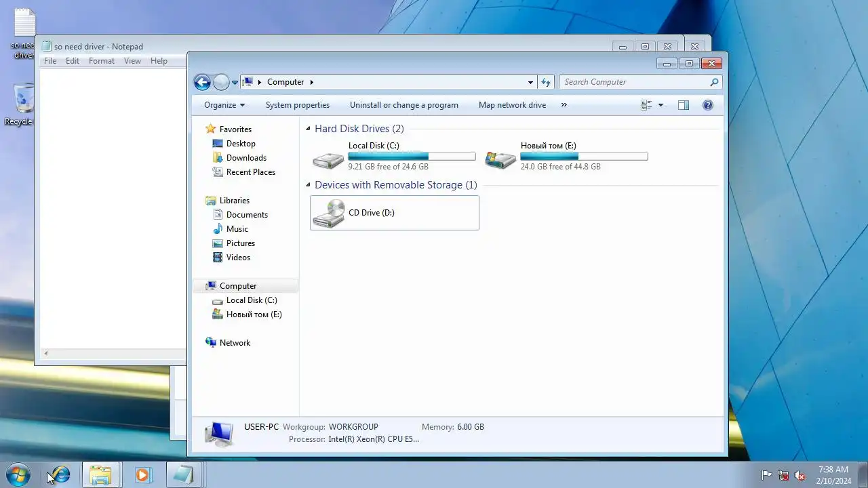Open the Windows Start button

coord(18,474)
